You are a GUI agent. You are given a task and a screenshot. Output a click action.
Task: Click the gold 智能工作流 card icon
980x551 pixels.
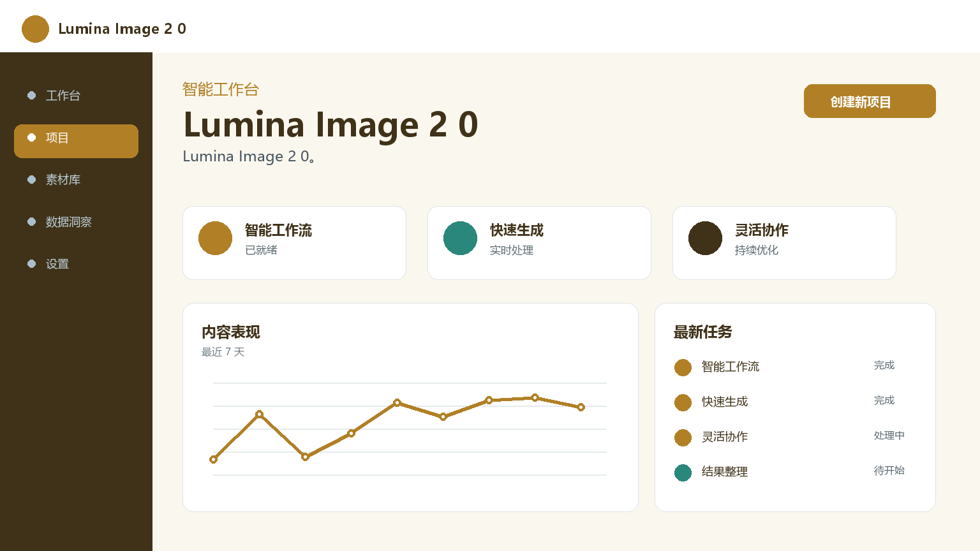tap(215, 238)
